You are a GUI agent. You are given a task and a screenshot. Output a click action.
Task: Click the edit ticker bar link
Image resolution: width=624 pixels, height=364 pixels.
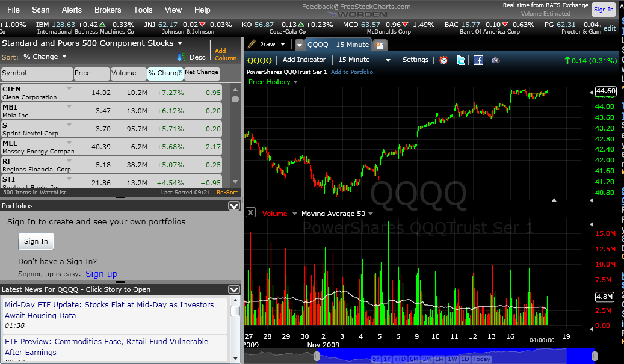(610, 28)
